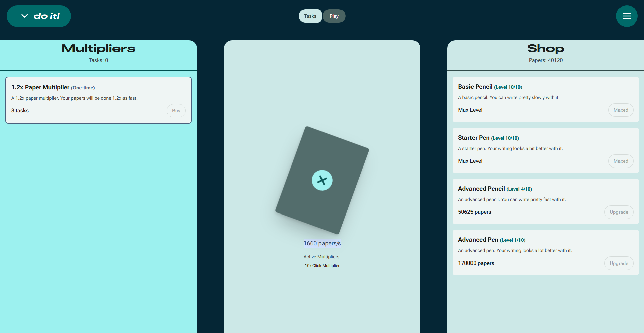
Task: Click Maxed button for Basic Pencil
Action: coord(621,110)
